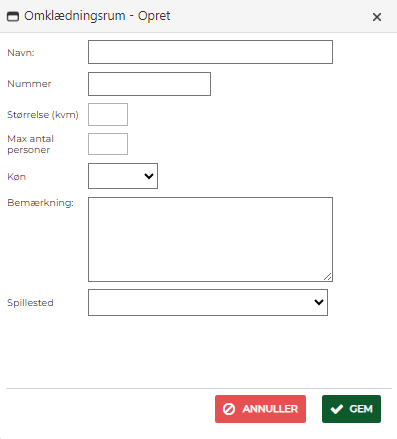
Task: Click the Køn label
Action: coord(16,177)
